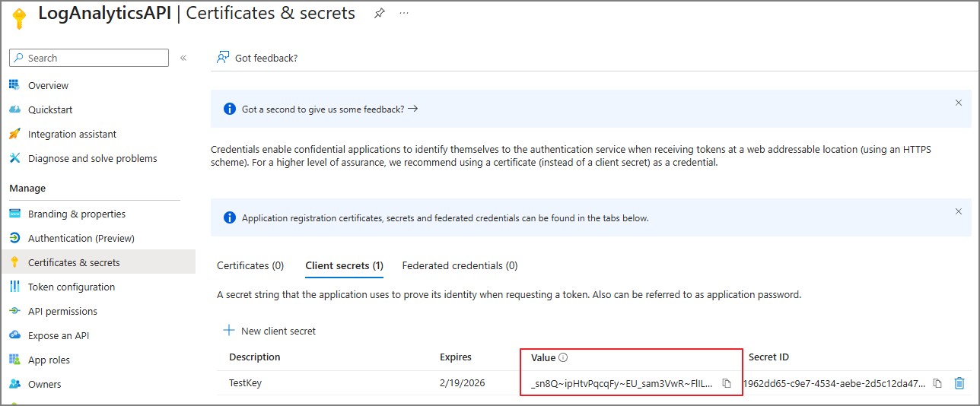The width and height of the screenshot is (980, 406).
Task: Click the Secret ID column header
Action: 768,357
